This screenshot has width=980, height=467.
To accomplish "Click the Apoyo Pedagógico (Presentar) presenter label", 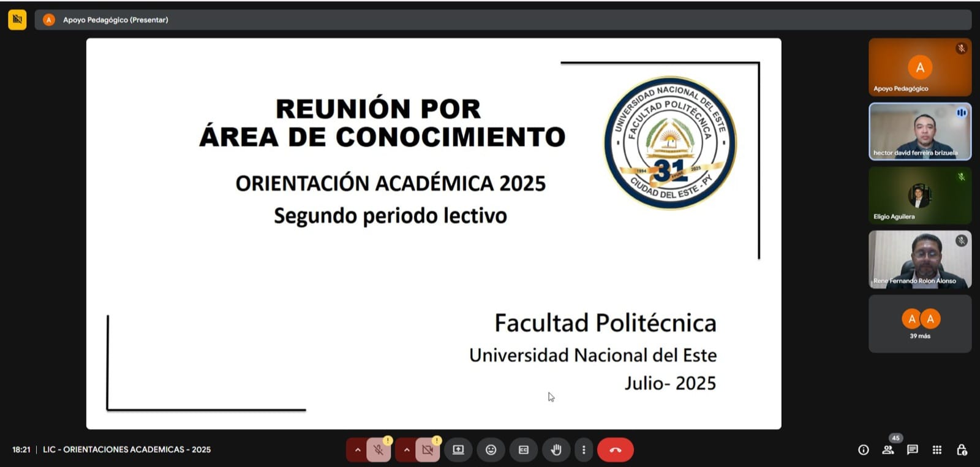I will (116, 20).
